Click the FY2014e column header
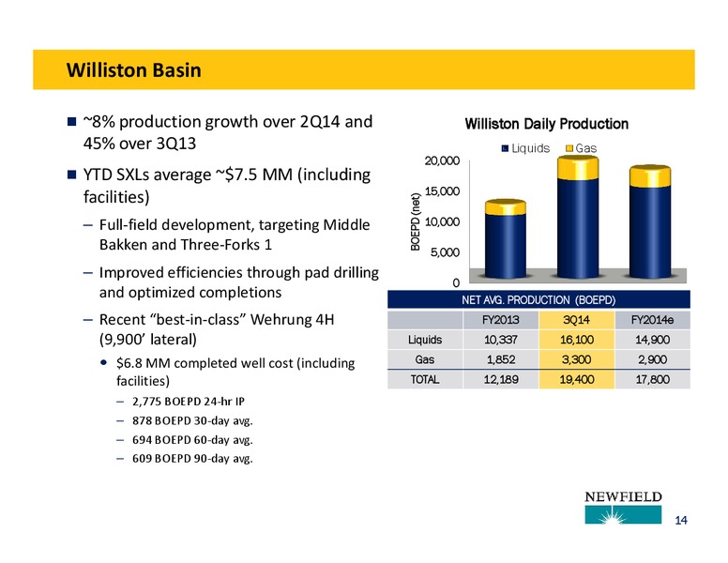This screenshot has width=728, height=563. click(652, 320)
